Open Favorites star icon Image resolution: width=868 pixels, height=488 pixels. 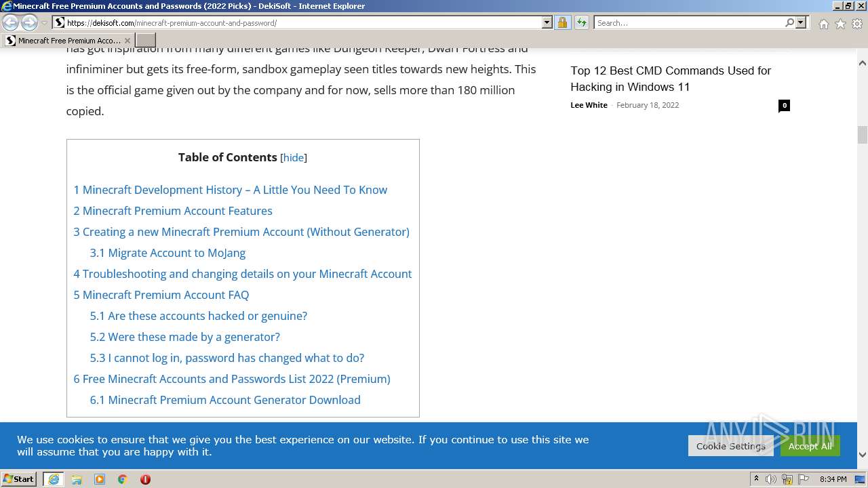coord(840,24)
